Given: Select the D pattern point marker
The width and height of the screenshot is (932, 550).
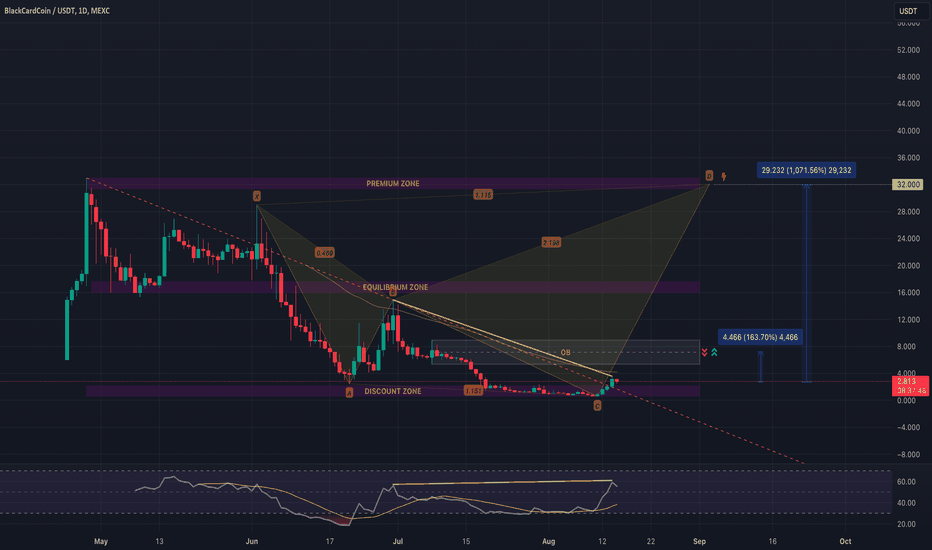Looking at the screenshot, I should pos(709,175).
